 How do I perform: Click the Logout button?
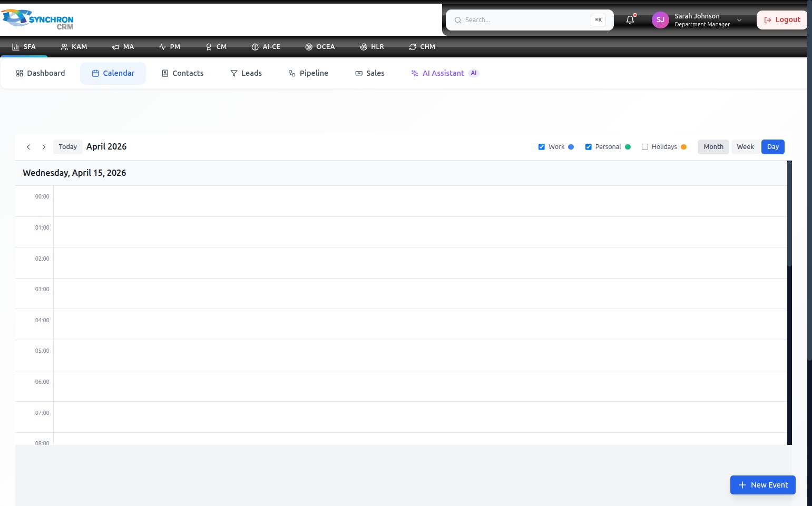click(782, 20)
